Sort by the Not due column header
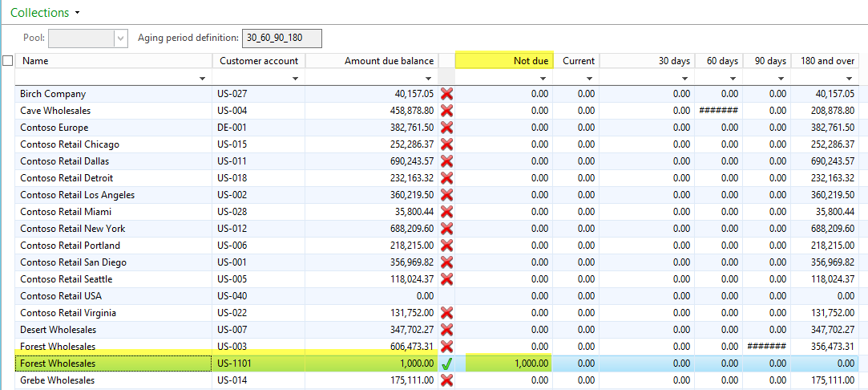 503,61
